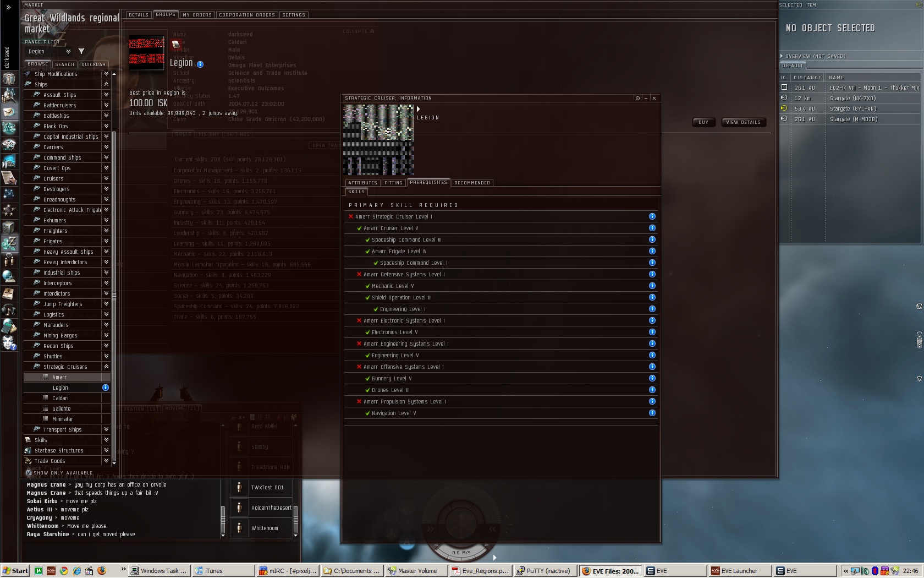Select TWxTest 001 in member list
Viewport: 924px width, 578px height.
pos(261,487)
